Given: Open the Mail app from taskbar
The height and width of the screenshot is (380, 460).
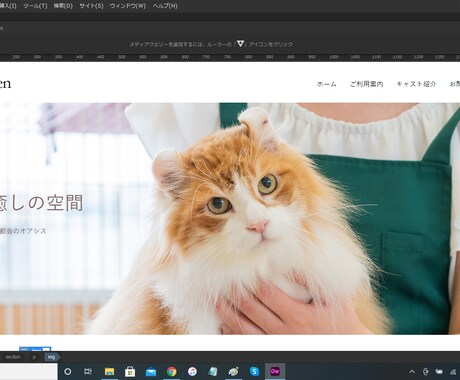Looking at the screenshot, I should (x=151, y=371).
